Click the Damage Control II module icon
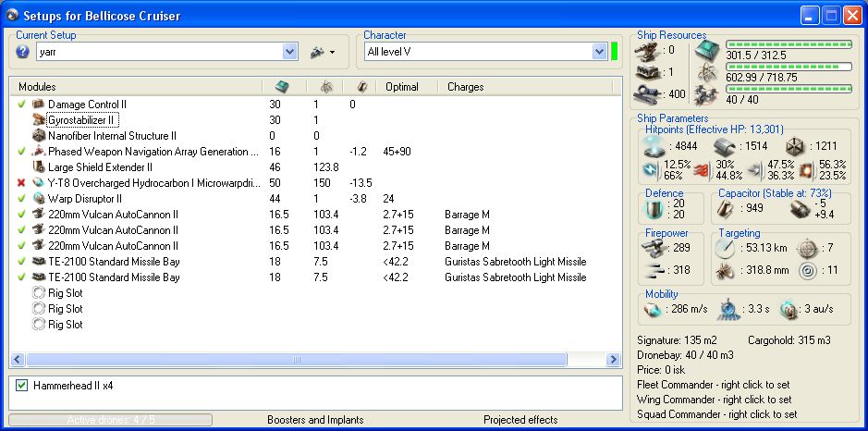868x431 pixels. point(38,105)
